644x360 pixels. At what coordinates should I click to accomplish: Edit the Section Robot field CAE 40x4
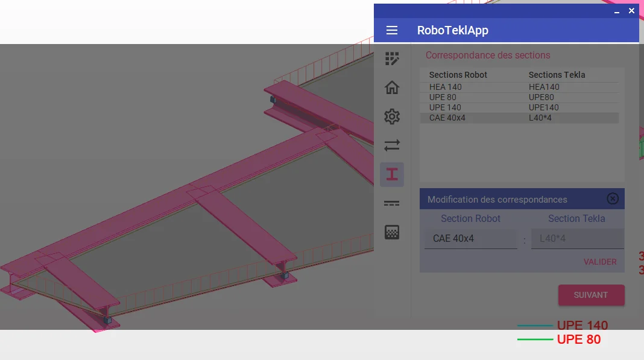[471, 238]
